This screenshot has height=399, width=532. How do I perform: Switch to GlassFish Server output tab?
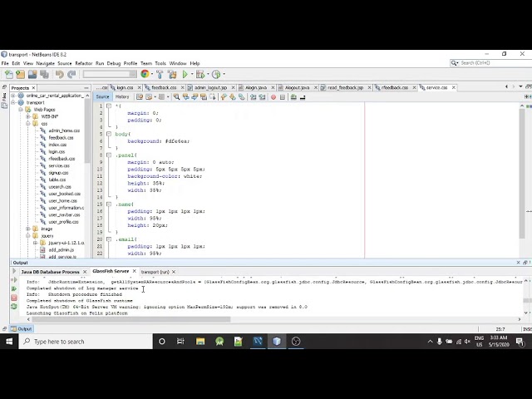(111, 271)
